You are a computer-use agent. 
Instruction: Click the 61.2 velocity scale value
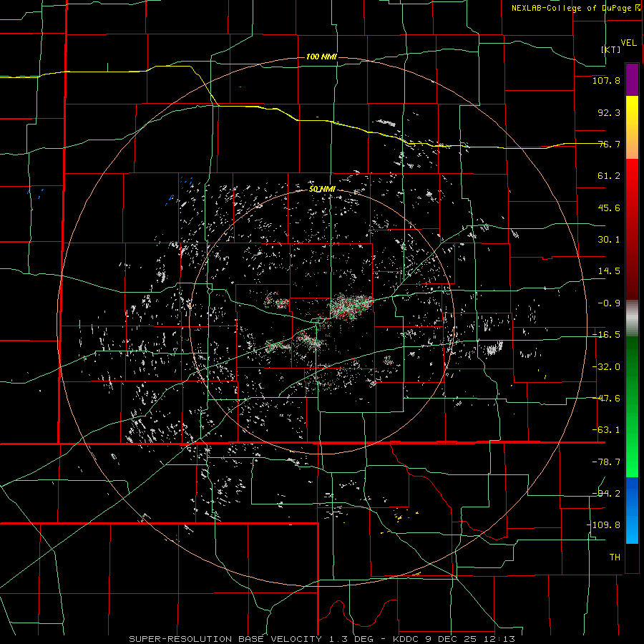click(609, 176)
